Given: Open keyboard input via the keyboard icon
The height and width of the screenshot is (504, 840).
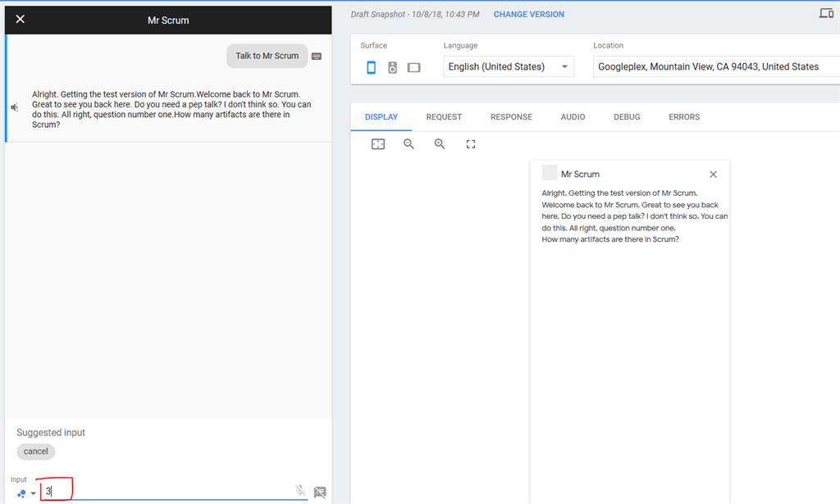Looking at the screenshot, I should 317,56.
